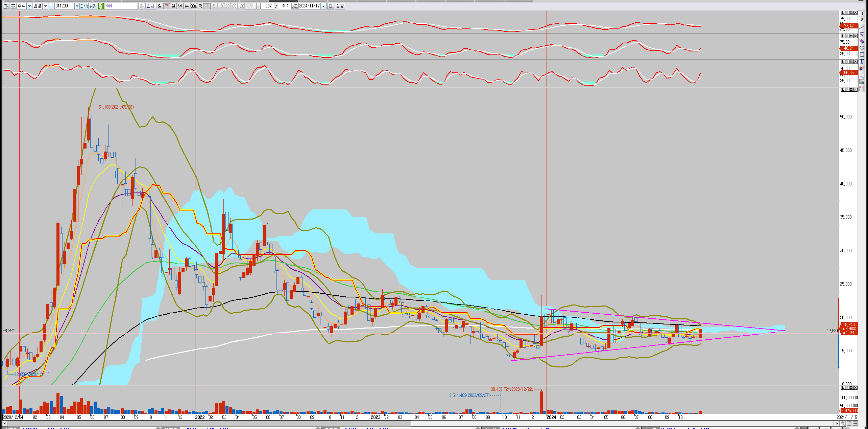Select the red range measurement tool
The image size is (868, 429).
click(x=862, y=88)
